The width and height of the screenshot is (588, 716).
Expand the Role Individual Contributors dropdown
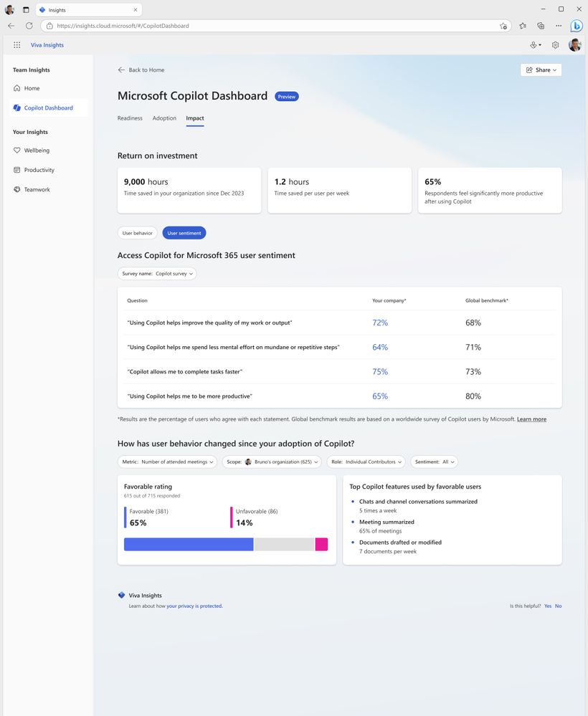[366, 462]
